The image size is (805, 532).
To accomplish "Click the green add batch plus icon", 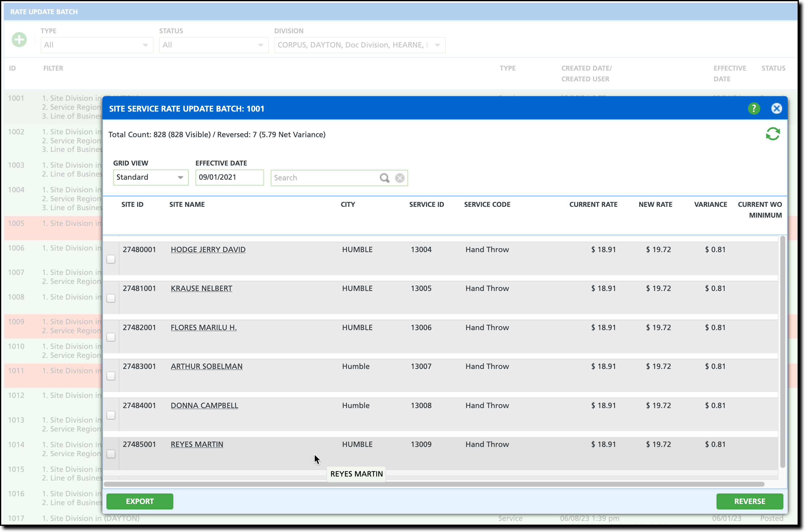I will (x=19, y=40).
